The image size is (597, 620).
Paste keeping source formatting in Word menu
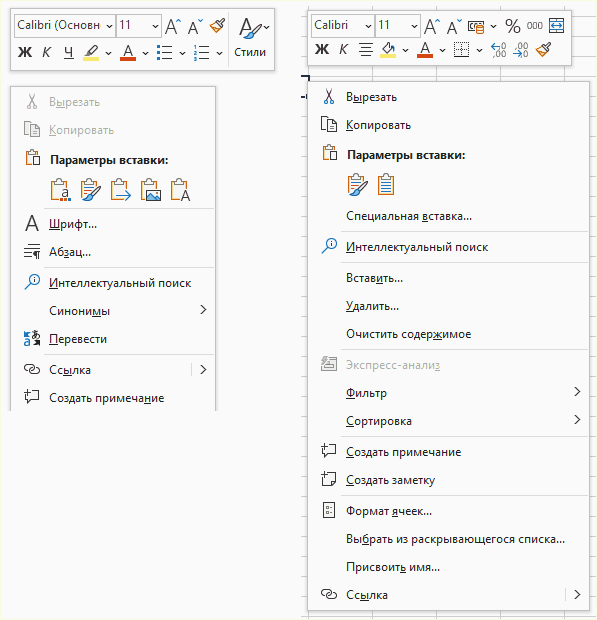pyautogui.click(x=91, y=190)
